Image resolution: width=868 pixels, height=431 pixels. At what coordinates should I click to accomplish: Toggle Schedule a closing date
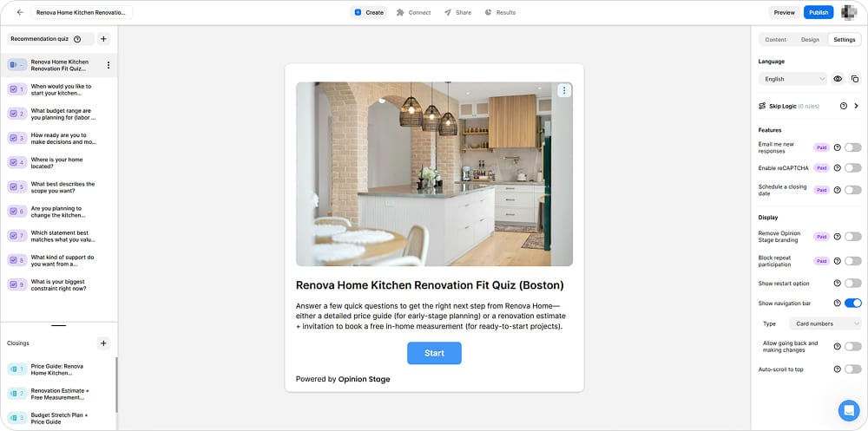click(852, 190)
